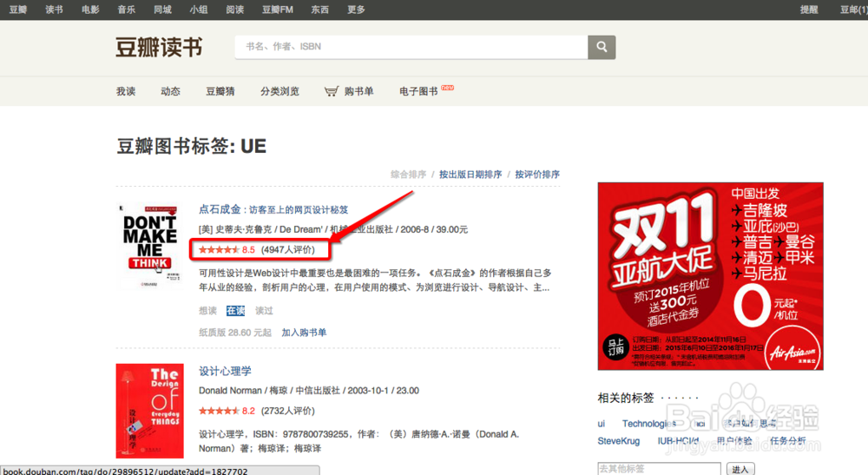Click the 纸质版 28.60 元起 price text
This screenshot has width=868, height=475.
(235, 333)
